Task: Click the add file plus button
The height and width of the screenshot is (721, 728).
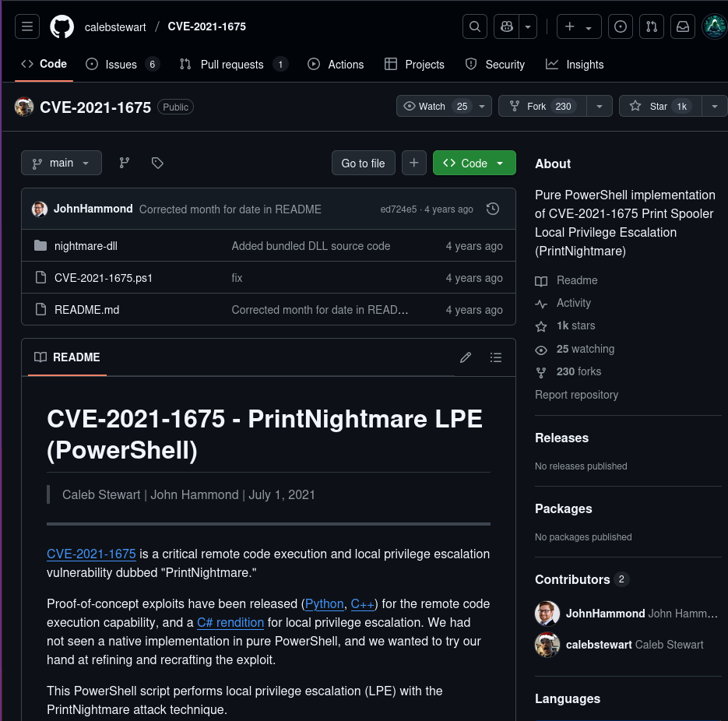Action: (414, 163)
